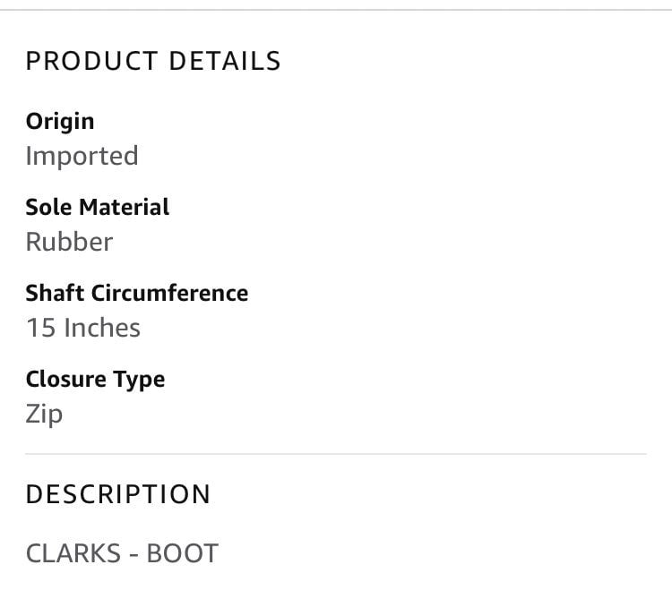This screenshot has height=616, width=672.
Task: Click the Shaft Circumference label
Action: (137, 293)
